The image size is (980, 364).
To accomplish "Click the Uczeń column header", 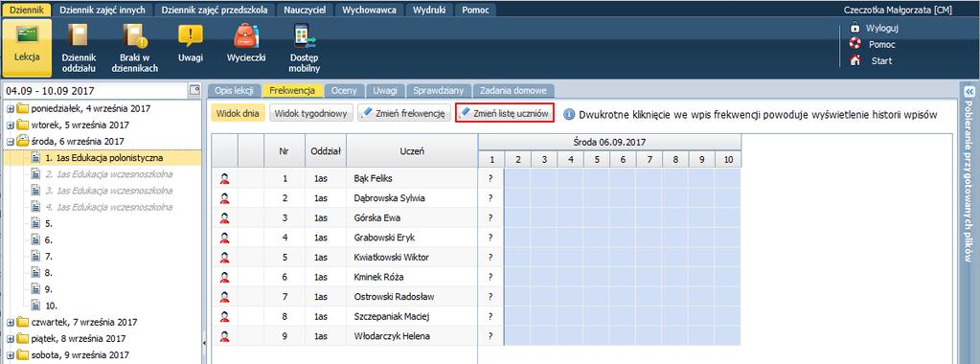I will point(412,150).
